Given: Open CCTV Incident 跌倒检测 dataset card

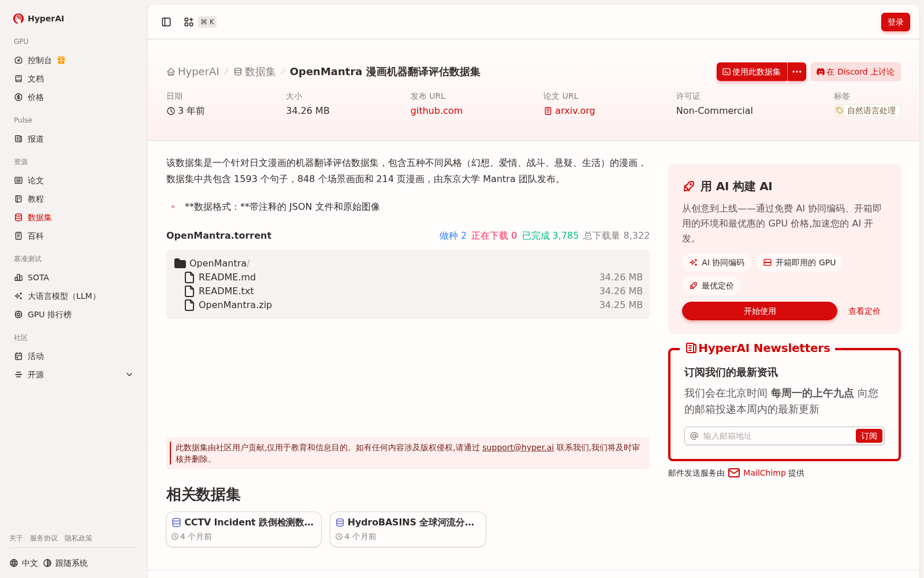Looking at the screenshot, I should tap(244, 529).
